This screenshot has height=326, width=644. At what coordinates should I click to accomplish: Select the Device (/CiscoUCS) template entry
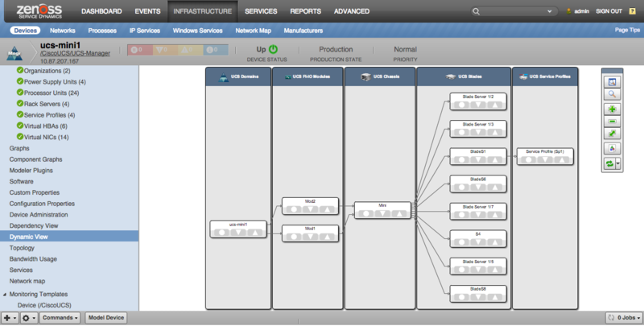(44, 305)
